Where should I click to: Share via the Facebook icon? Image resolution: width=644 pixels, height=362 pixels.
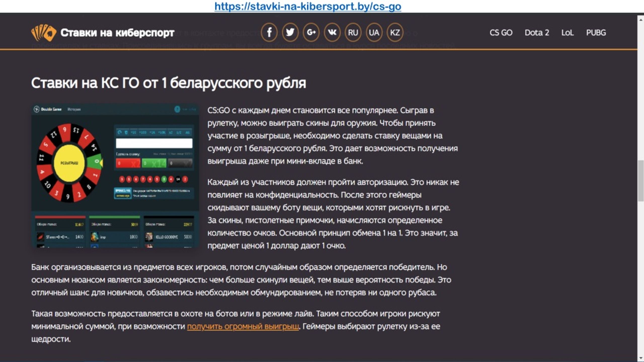269,32
